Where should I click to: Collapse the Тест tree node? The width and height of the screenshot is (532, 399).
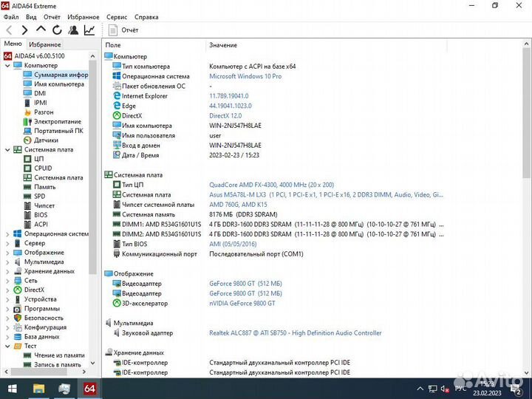(x=7, y=346)
